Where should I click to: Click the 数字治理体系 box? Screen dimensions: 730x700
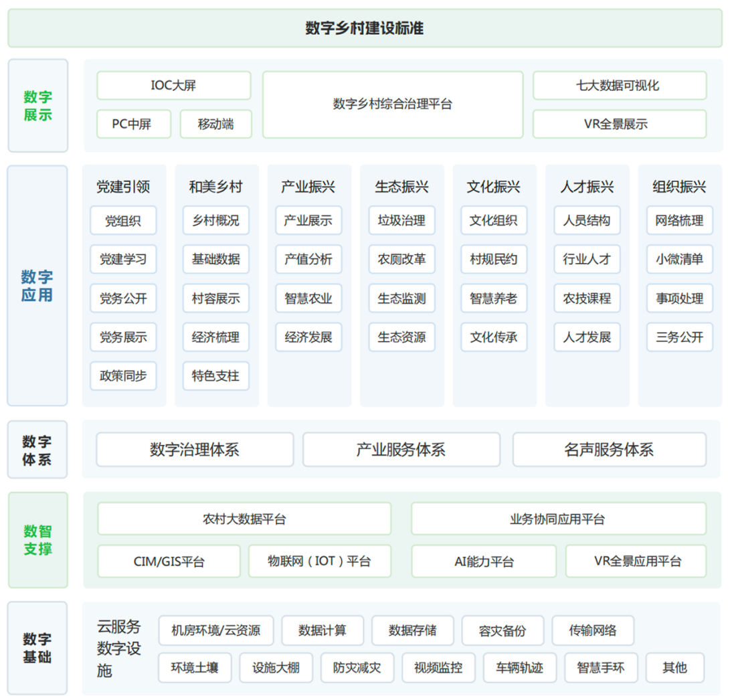pos(195,450)
